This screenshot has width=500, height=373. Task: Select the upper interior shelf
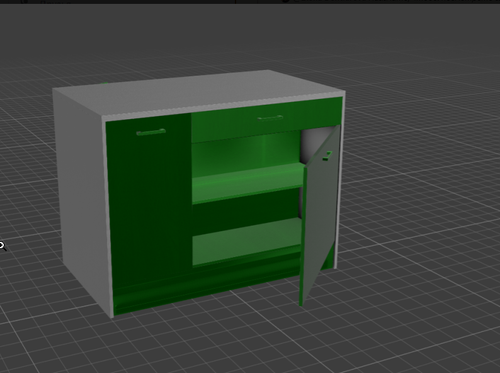click(x=248, y=183)
